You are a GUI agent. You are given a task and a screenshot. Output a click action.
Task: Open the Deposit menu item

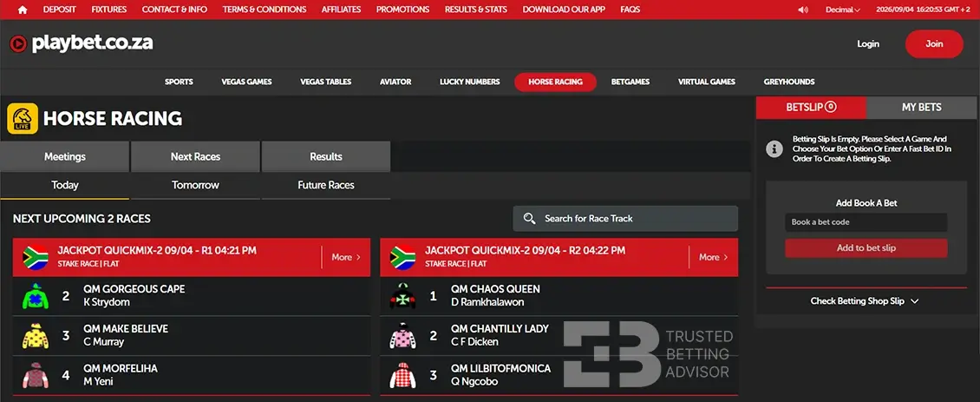point(59,10)
